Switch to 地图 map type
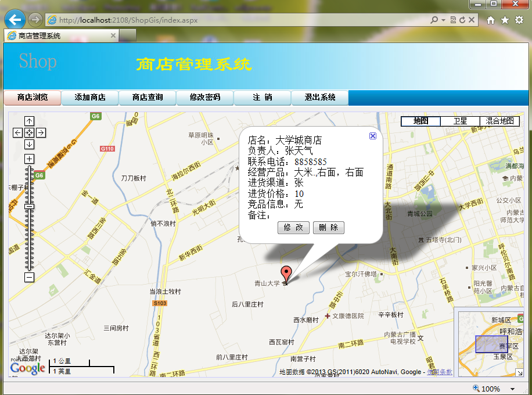This screenshot has height=395, width=532. point(420,121)
